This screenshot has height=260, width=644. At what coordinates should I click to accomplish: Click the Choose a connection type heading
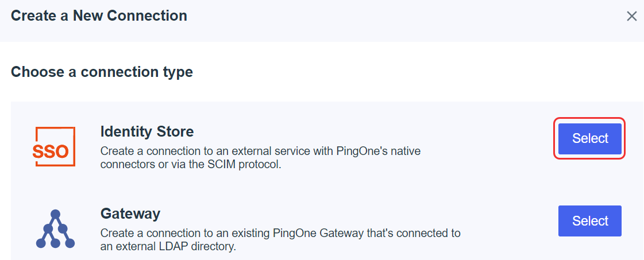[x=102, y=72]
